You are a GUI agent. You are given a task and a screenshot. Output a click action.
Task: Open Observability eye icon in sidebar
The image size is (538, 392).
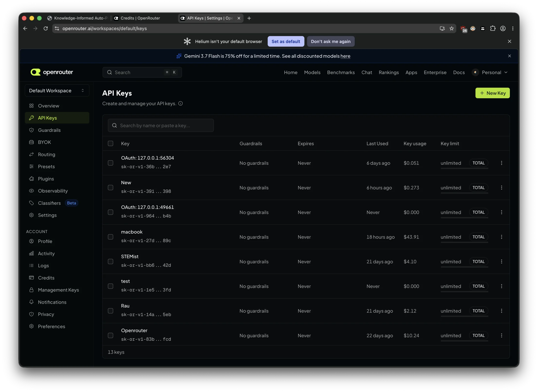coord(31,191)
